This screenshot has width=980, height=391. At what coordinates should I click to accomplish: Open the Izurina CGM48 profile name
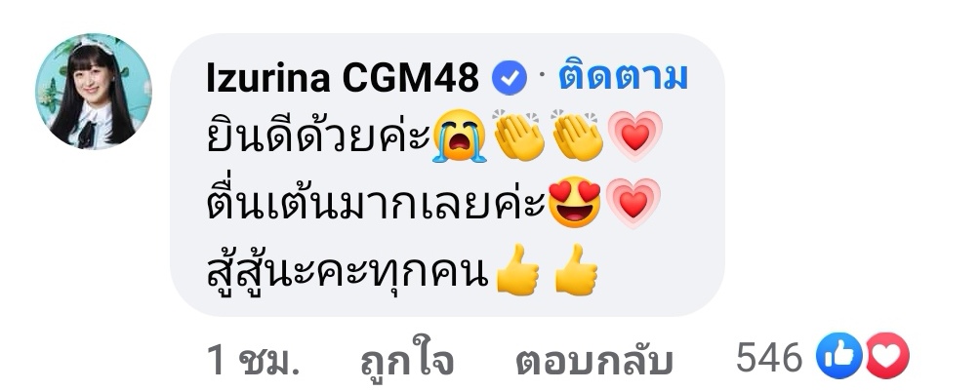(x=344, y=79)
